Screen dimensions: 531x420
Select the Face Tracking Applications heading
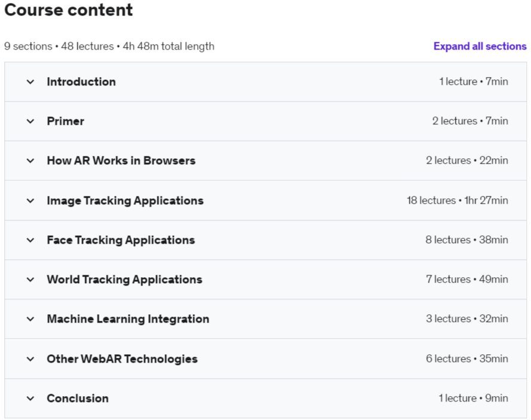click(121, 240)
